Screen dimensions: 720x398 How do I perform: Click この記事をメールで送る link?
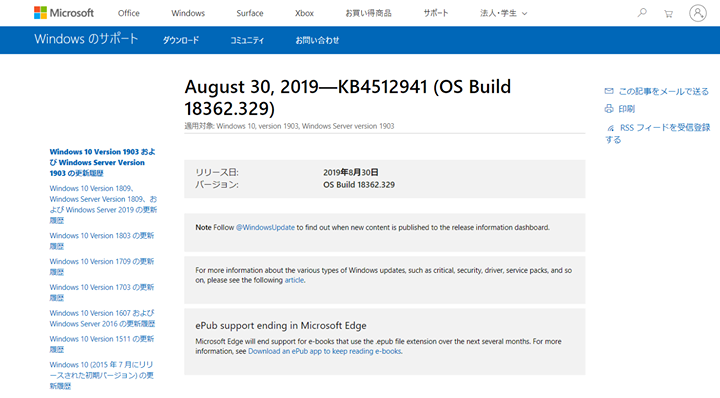(664, 91)
